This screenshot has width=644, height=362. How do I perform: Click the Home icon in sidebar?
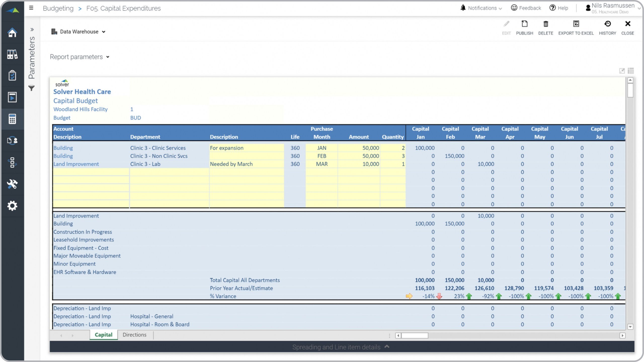tap(12, 32)
